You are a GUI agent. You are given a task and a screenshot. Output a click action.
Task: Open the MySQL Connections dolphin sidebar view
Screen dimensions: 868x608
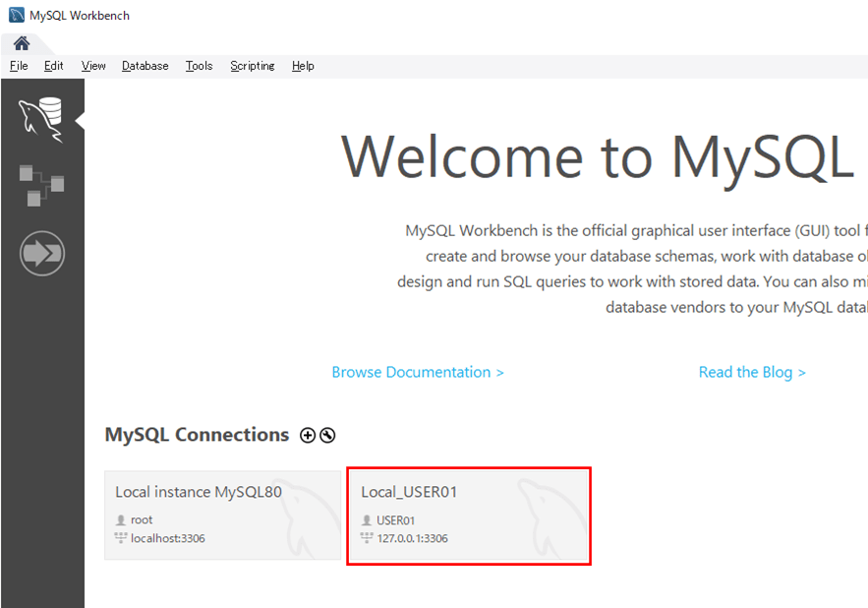tap(41, 118)
